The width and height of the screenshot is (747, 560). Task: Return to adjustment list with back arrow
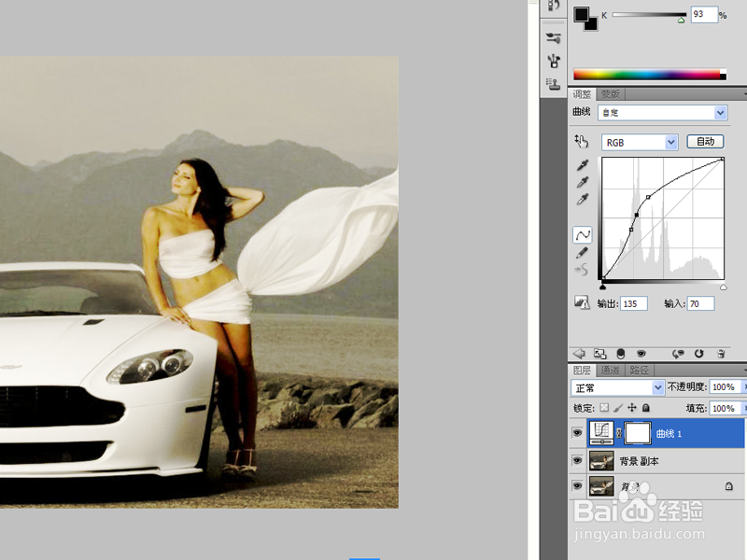coord(579,354)
